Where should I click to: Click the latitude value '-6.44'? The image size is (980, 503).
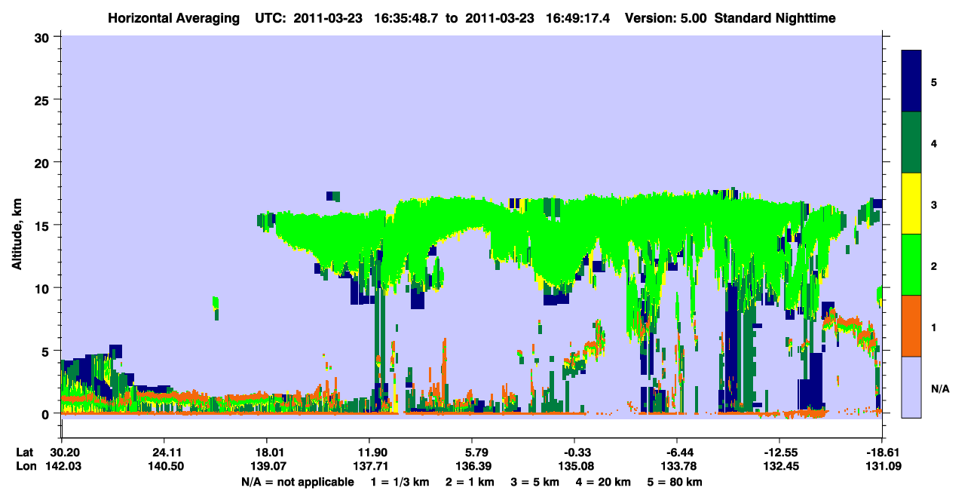coord(677,452)
